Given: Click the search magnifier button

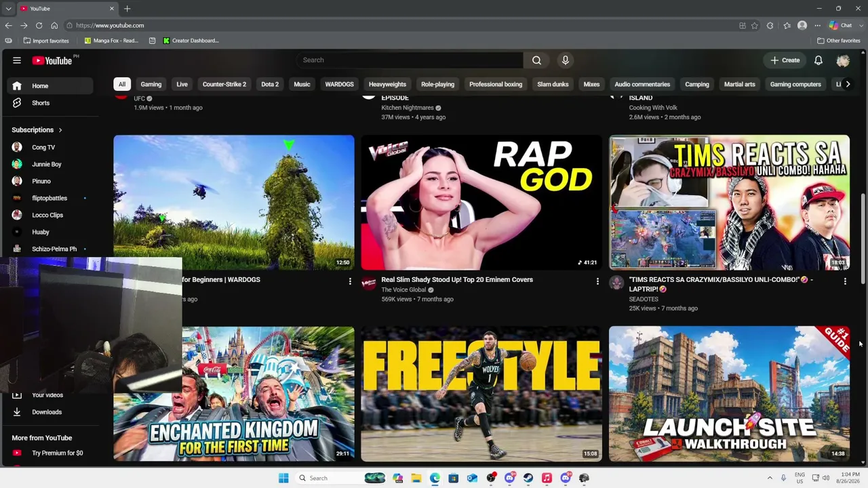Looking at the screenshot, I should [x=536, y=60].
